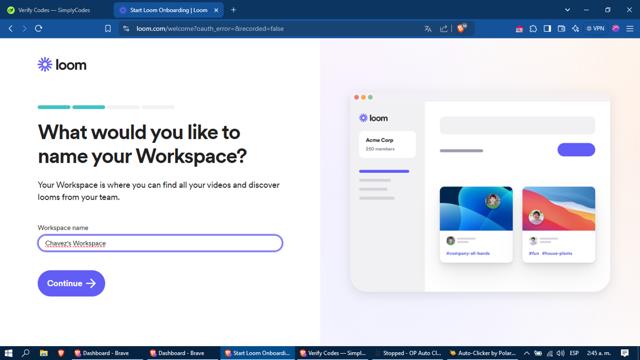Click the Loom logo at top left
The height and width of the screenshot is (360, 640).
coord(62,64)
